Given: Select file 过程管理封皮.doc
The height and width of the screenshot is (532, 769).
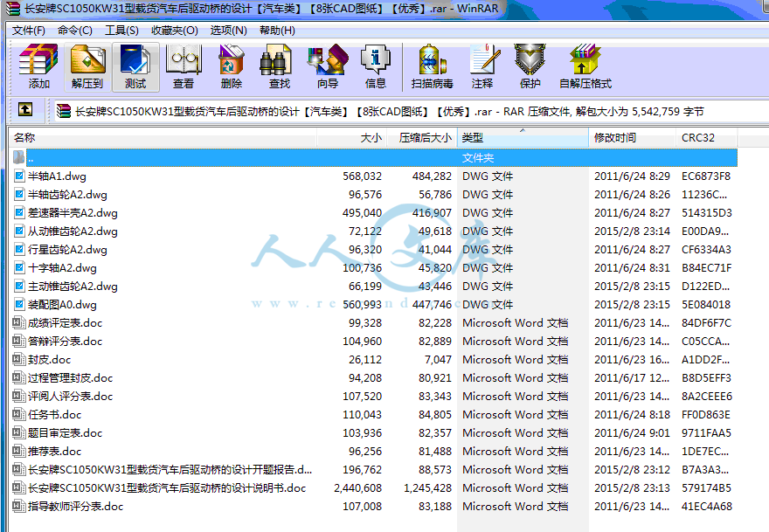Looking at the screenshot, I should (70, 378).
